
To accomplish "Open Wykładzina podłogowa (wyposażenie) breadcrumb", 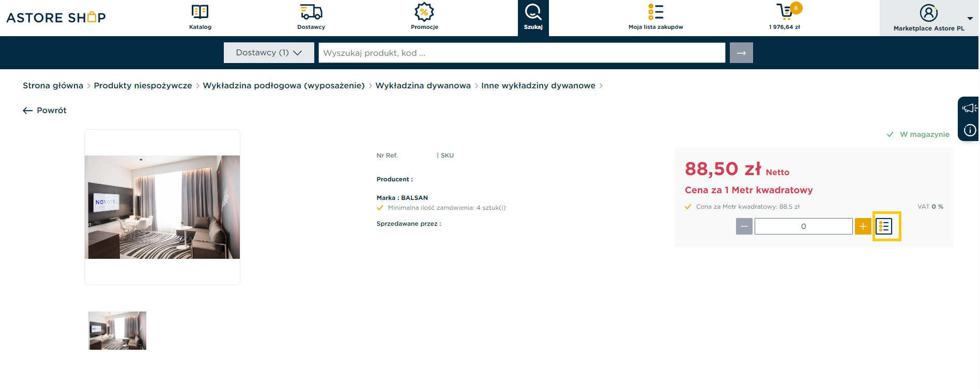I will 284,86.
